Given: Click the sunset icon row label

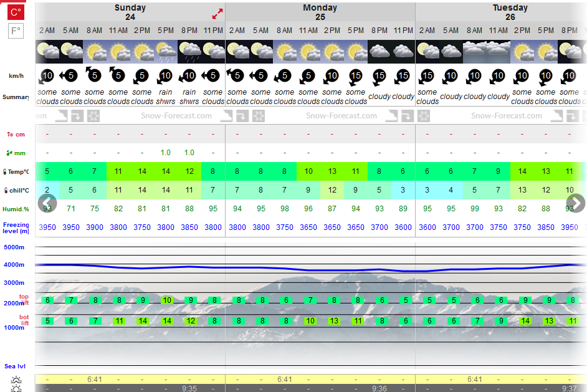Looking at the screenshot, I should 16,388.
